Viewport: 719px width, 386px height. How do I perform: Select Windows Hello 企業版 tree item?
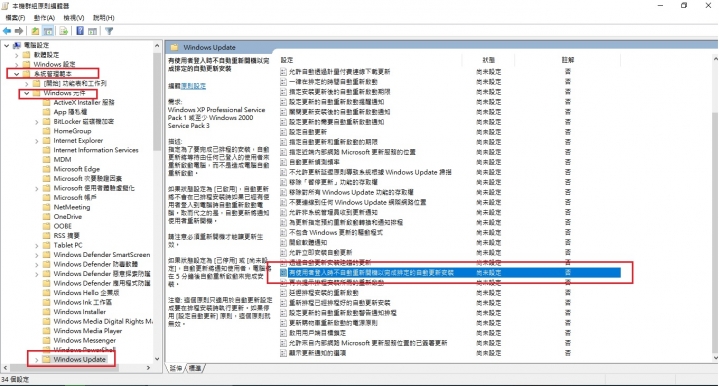coord(86,293)
